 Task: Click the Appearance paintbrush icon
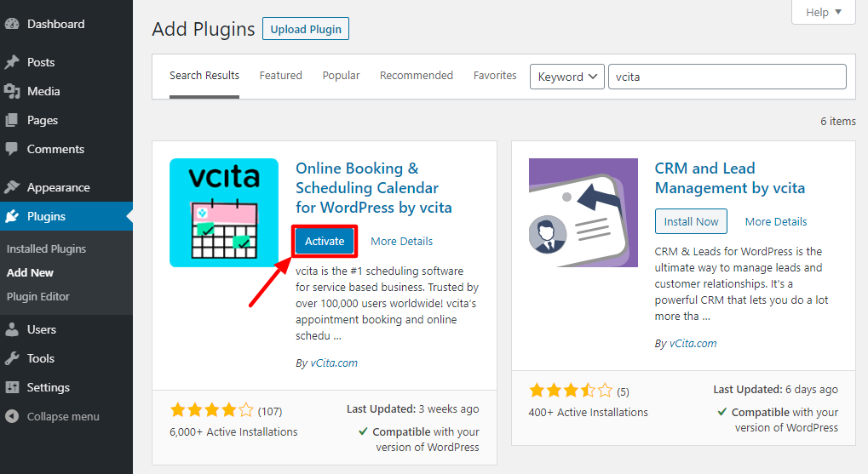click(x=12, y=187)
